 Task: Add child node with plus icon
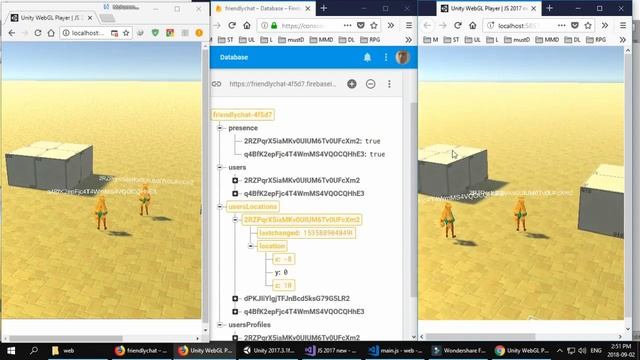(352, 84)
